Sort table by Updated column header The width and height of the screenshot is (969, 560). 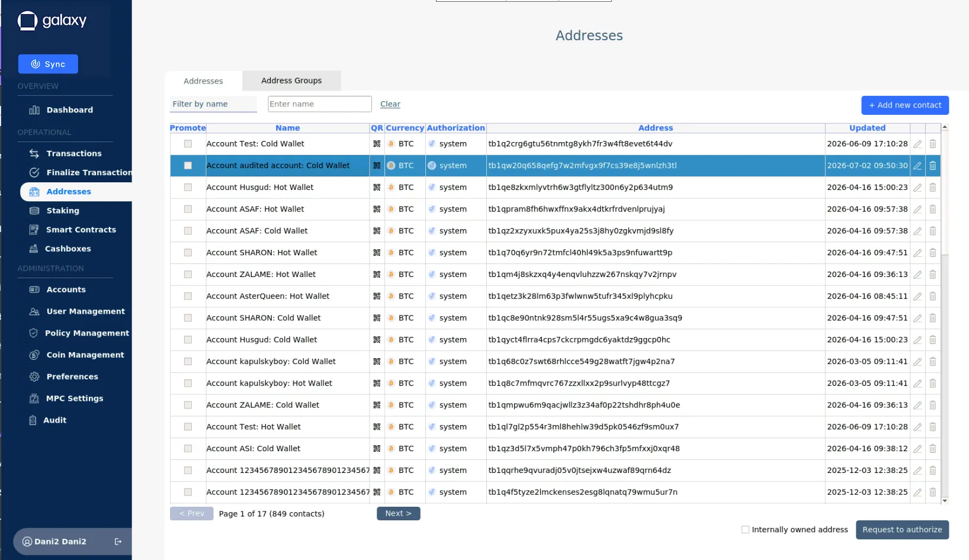point(867,128)
